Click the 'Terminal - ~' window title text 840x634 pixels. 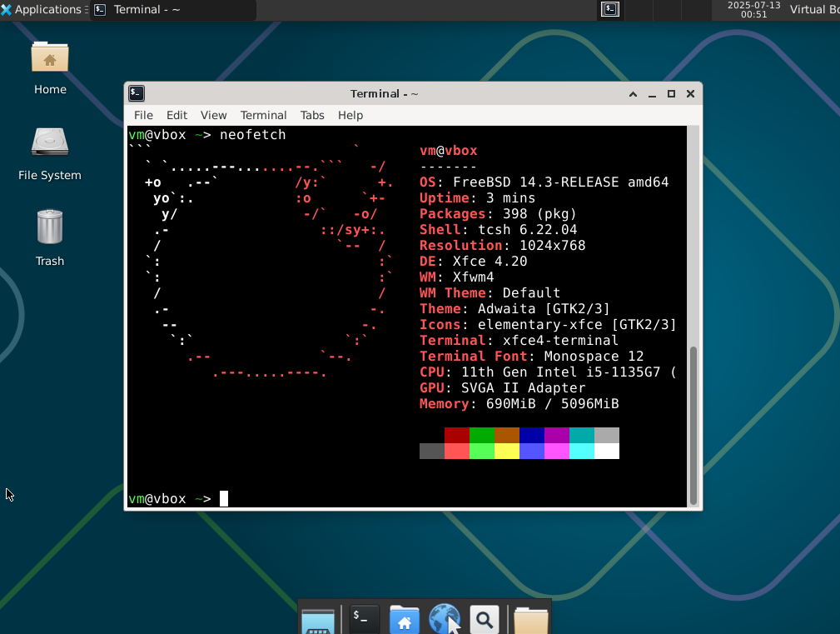coord(384,94)
